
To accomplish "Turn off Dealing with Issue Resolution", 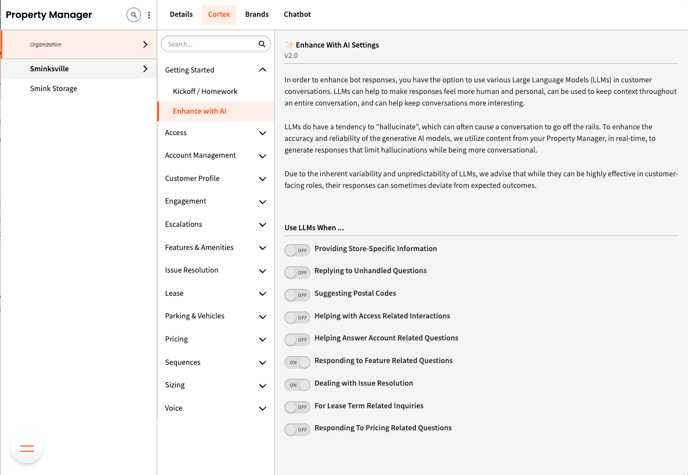I will [x=297, y=384].
